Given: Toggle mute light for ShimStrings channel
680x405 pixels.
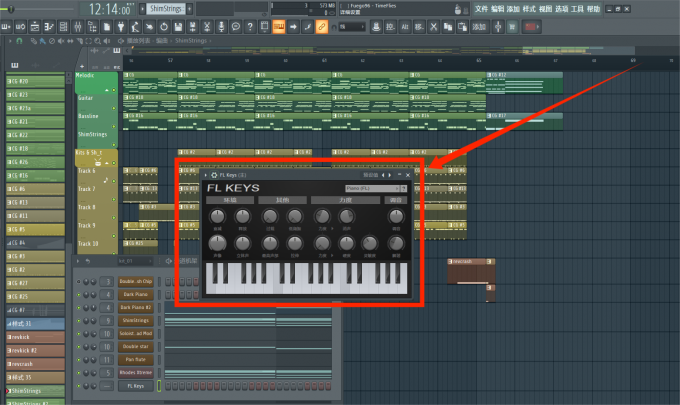Looking at the screenshot, I should click(x=78, y=320).
